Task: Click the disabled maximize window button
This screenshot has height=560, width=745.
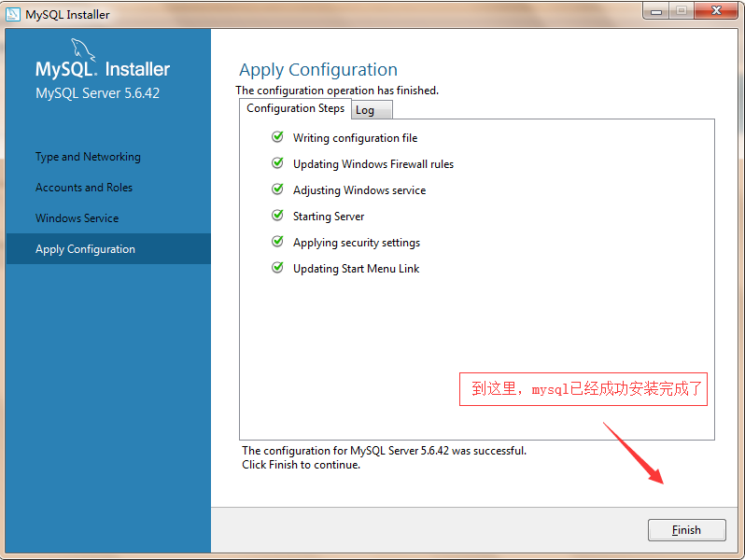Action: pos(682,10)
